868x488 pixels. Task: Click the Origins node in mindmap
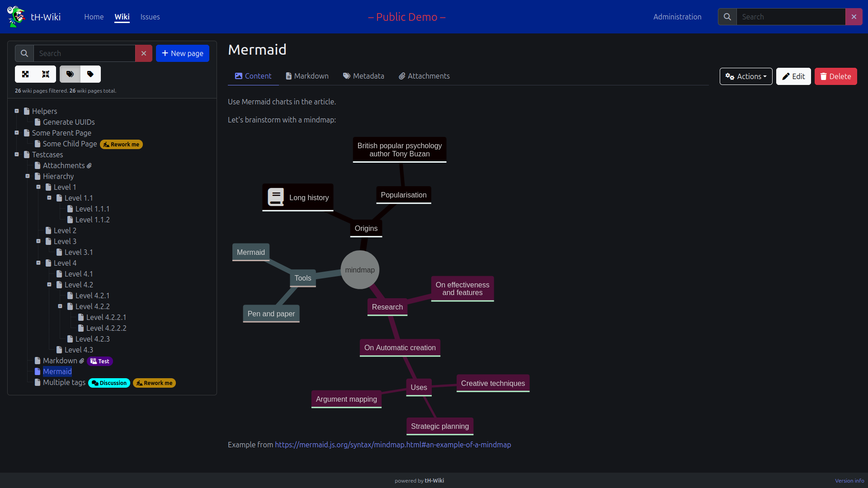pyautogui.click(x=366, y=229)
